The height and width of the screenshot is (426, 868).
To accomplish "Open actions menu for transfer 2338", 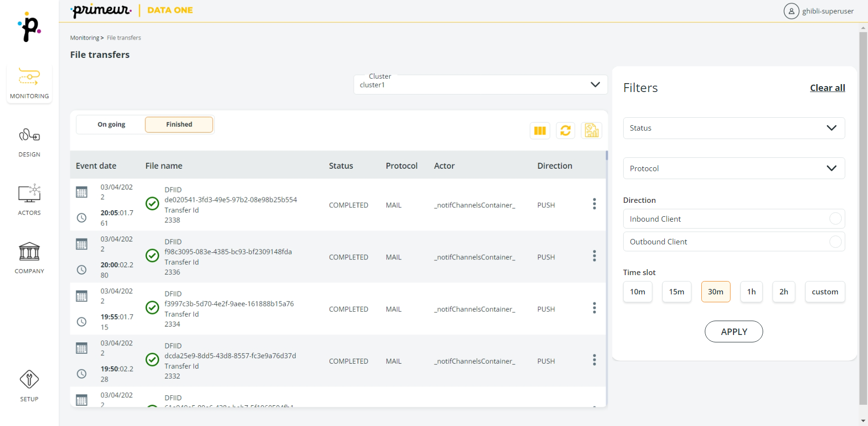I will pos(594,204).
